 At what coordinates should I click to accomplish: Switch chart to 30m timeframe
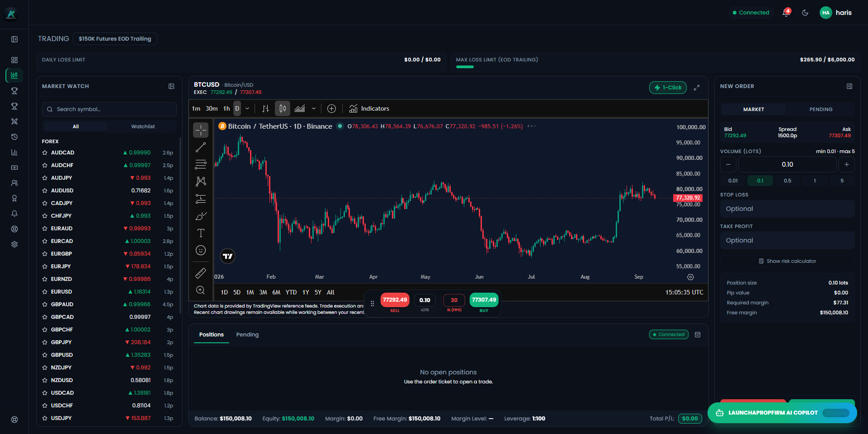coord(212,108)
